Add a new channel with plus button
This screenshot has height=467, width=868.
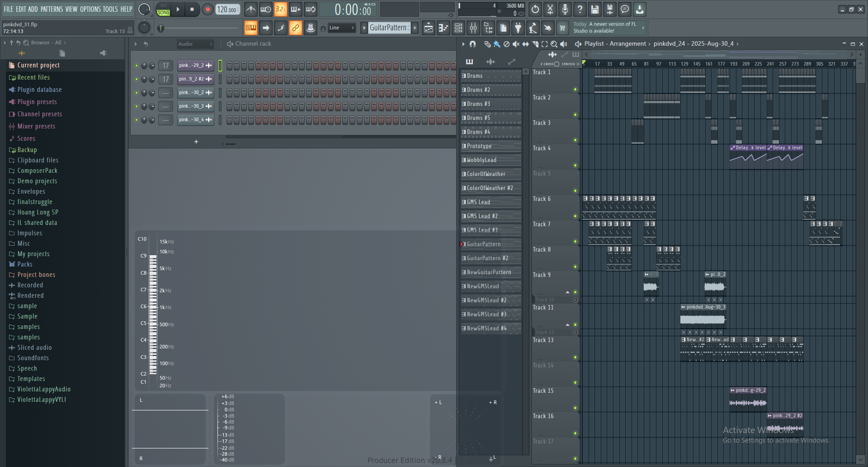196,142
